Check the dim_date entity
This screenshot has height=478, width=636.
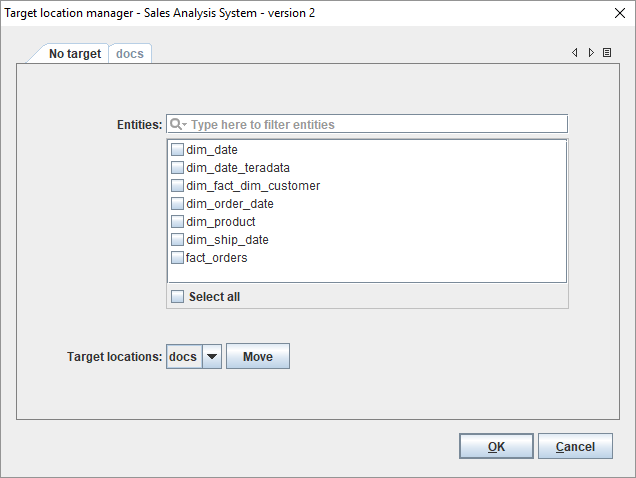(177, 150)
